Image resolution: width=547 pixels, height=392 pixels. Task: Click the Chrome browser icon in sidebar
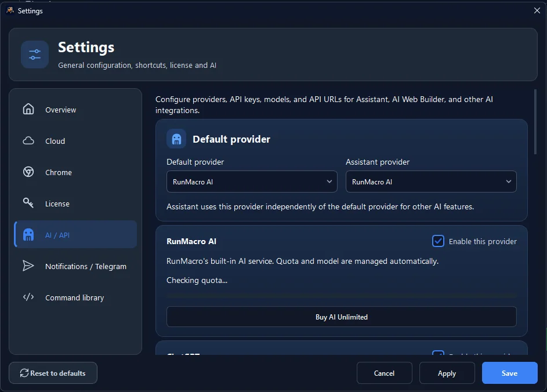[28, 172]
